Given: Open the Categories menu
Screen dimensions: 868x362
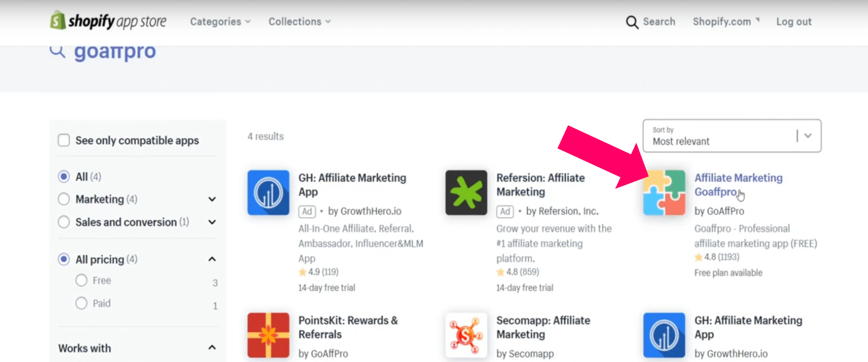Looking at the screenshot, I should 220,22.
